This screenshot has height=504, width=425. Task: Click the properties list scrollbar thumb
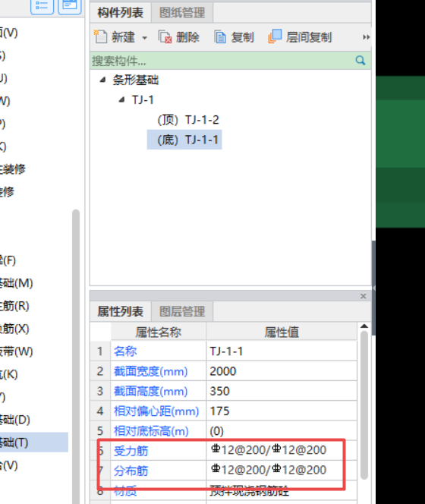(364, 405)
